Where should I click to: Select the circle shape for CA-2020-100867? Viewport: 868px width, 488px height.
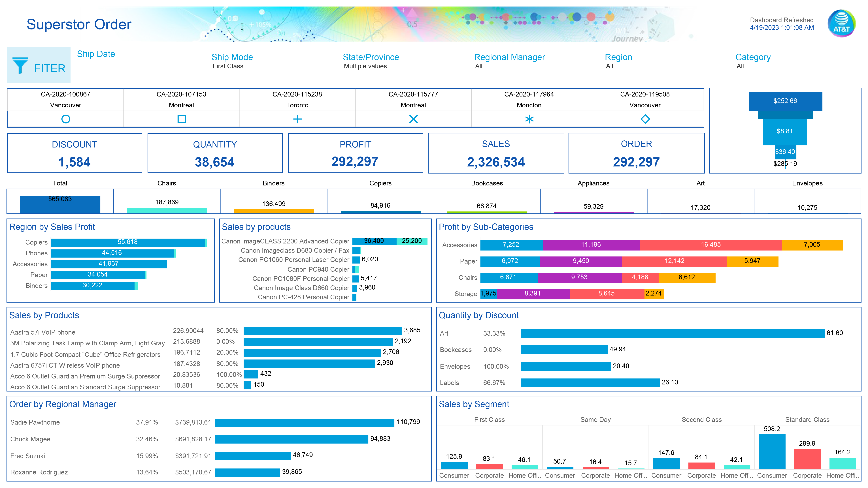coord(66,119)
